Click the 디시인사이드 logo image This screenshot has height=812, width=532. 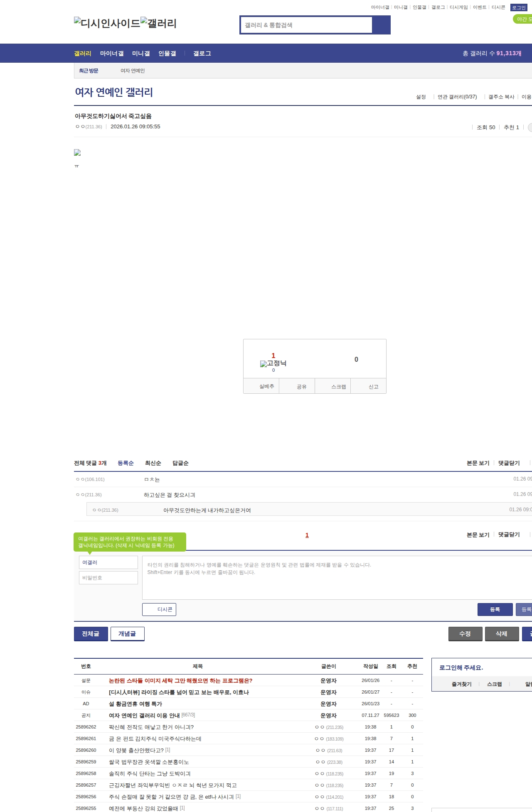pyautogui.click(x=107, y=23)
